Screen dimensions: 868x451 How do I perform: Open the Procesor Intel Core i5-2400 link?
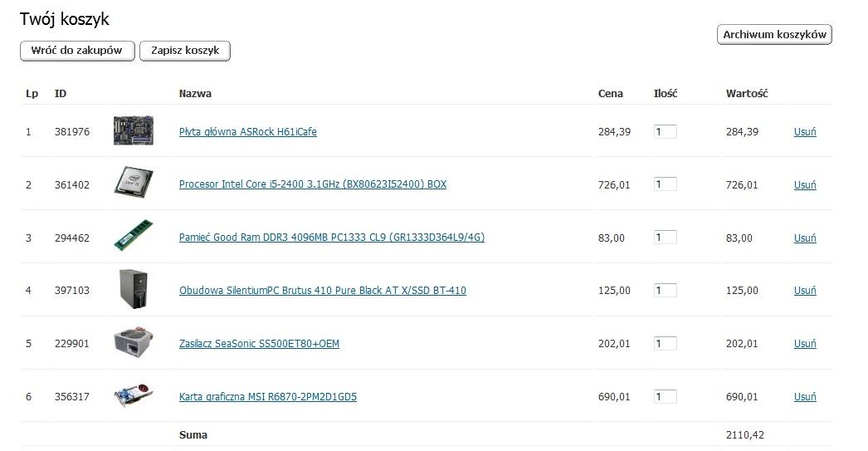click(313, 184)
